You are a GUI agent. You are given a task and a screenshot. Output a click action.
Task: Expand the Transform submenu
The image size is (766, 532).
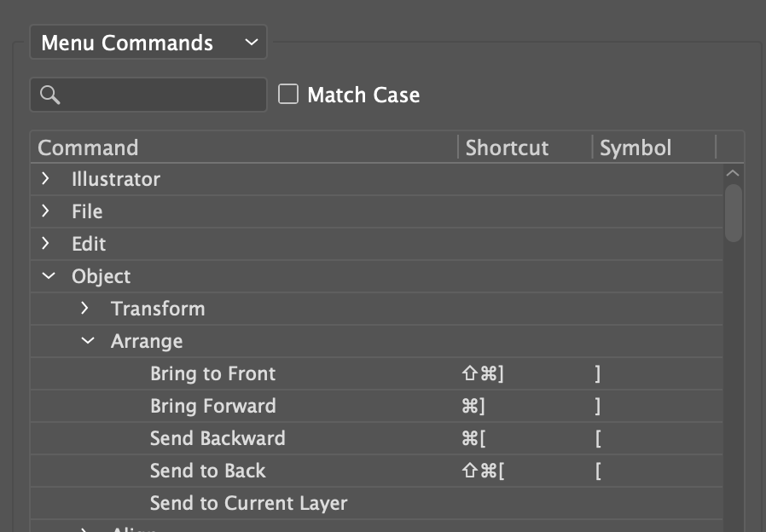(85, 309)
